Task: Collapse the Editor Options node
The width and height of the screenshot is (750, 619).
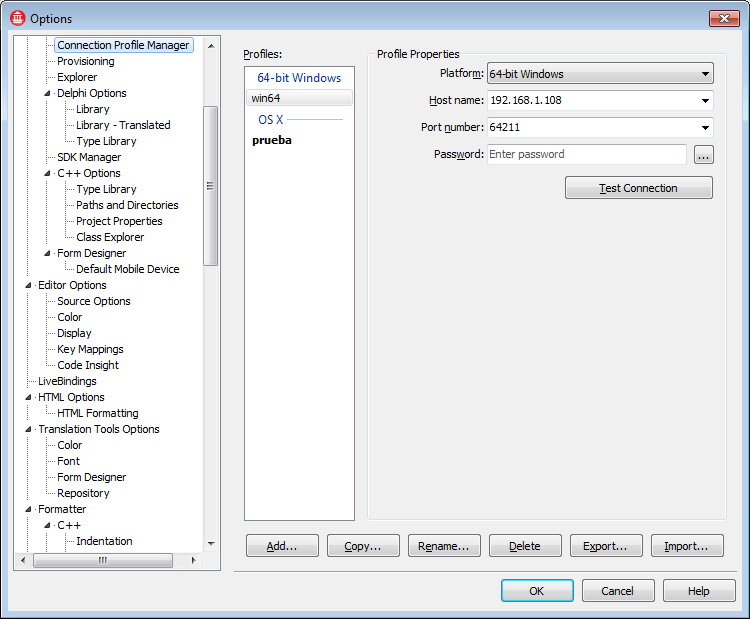Action: (x=29, y=286)
